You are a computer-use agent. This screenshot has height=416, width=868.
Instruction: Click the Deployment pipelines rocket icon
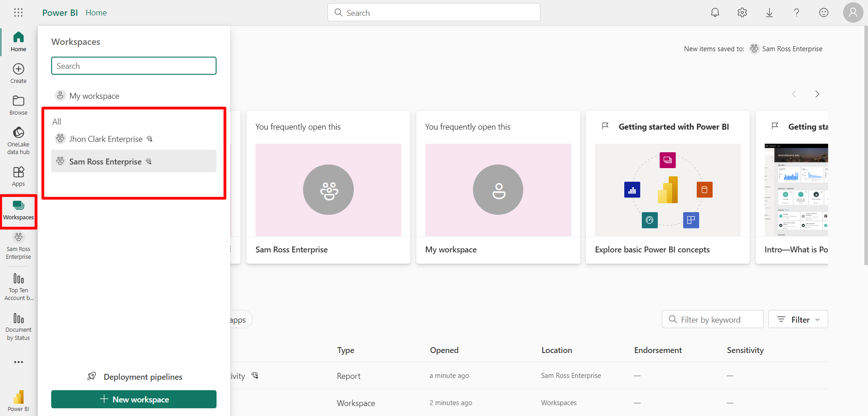click(92, 376)
